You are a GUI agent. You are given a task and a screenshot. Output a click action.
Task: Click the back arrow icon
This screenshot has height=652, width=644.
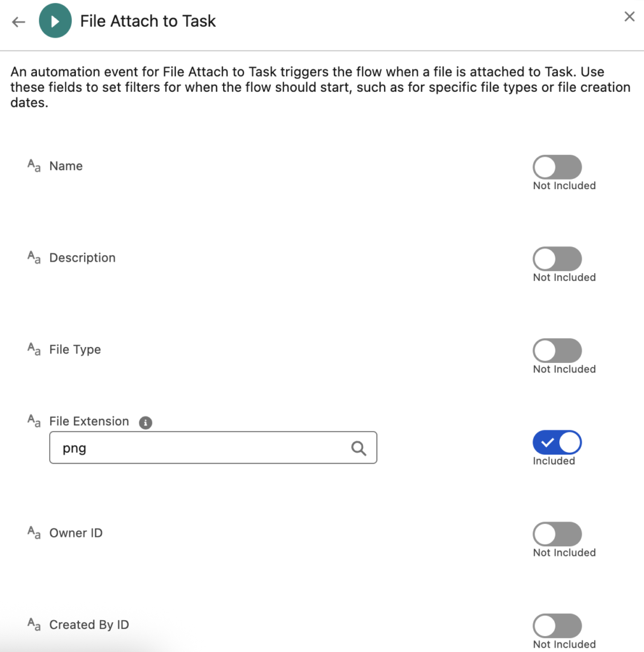[x=18, y=22]
